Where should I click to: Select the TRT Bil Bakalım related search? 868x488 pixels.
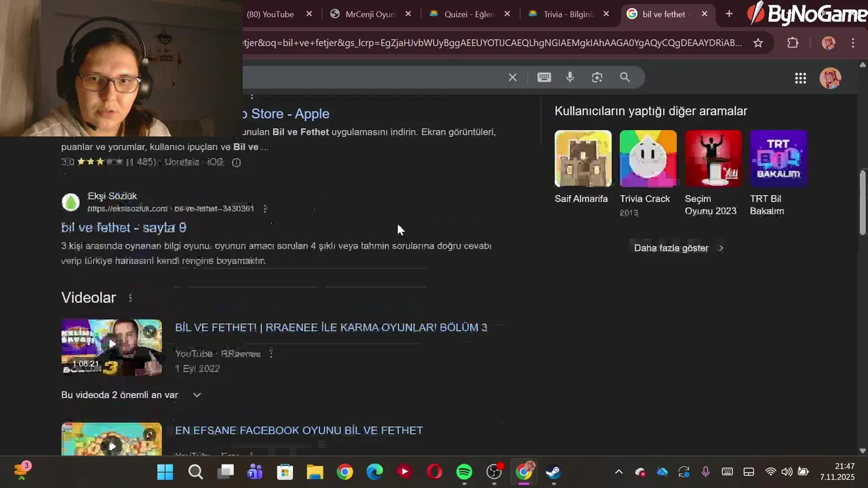(778, 174)
